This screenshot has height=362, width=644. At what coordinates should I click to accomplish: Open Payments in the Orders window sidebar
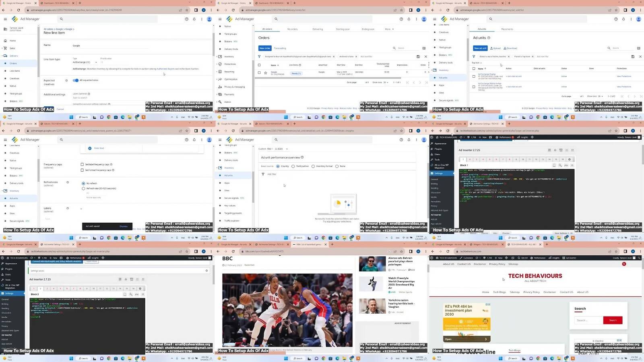click(229, 94)
